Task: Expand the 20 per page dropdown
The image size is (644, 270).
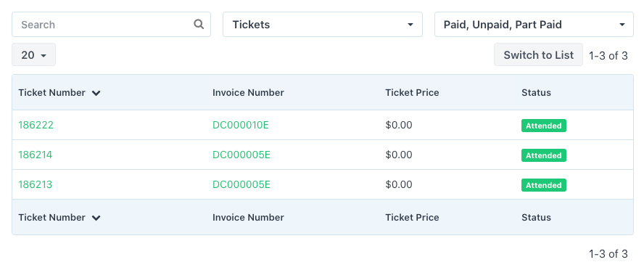Action: point(33,54)
